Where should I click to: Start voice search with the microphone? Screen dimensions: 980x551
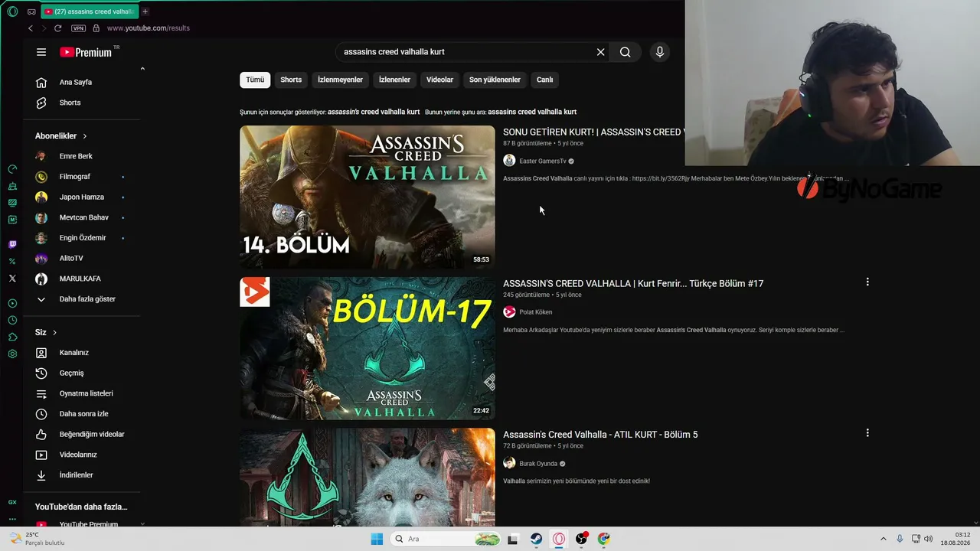[660, 52]
